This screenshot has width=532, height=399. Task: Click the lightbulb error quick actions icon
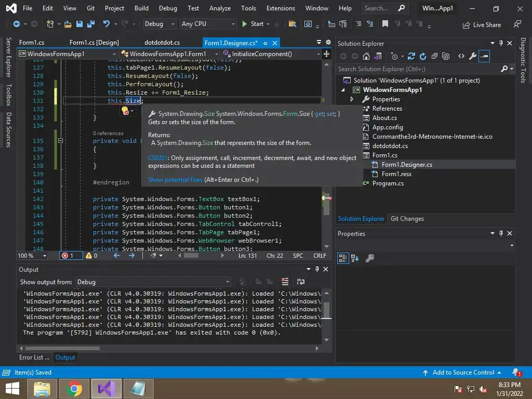tap(125, 111)
